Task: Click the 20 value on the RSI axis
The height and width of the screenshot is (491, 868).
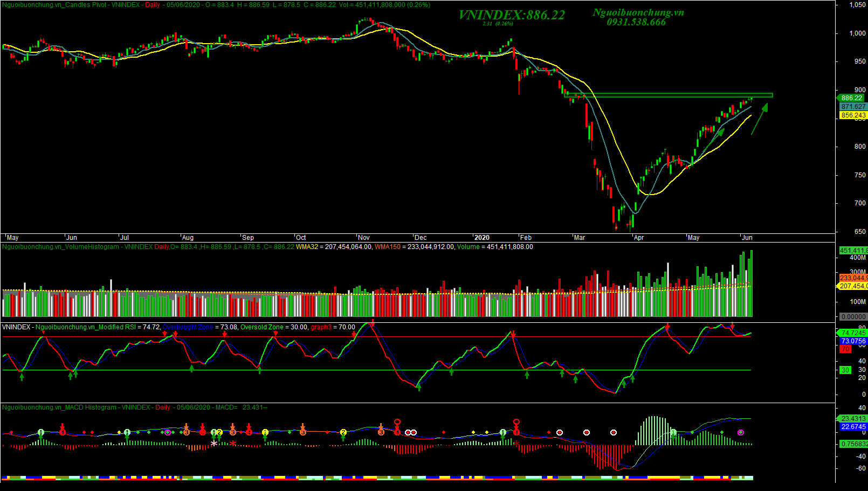Action: point(862,378)
